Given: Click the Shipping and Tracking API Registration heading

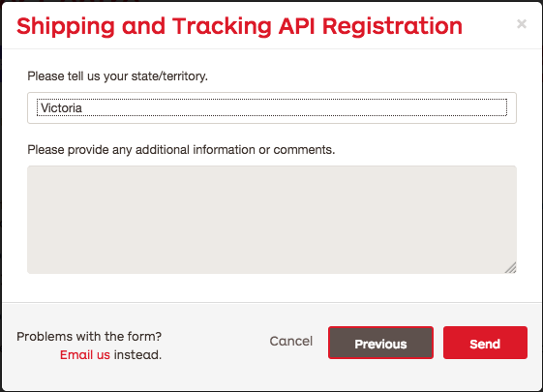Looking at the screenshot, I should [239, 27].
